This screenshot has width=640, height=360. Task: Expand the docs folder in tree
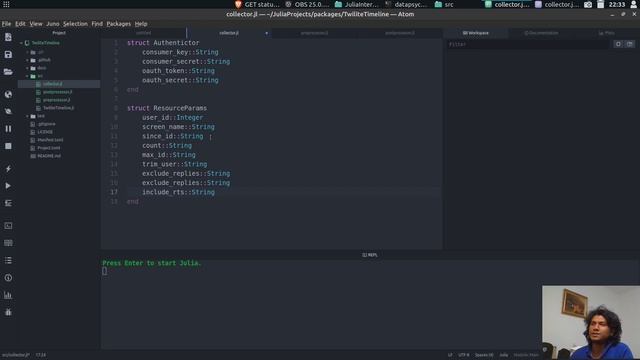(x=27, y=68)
